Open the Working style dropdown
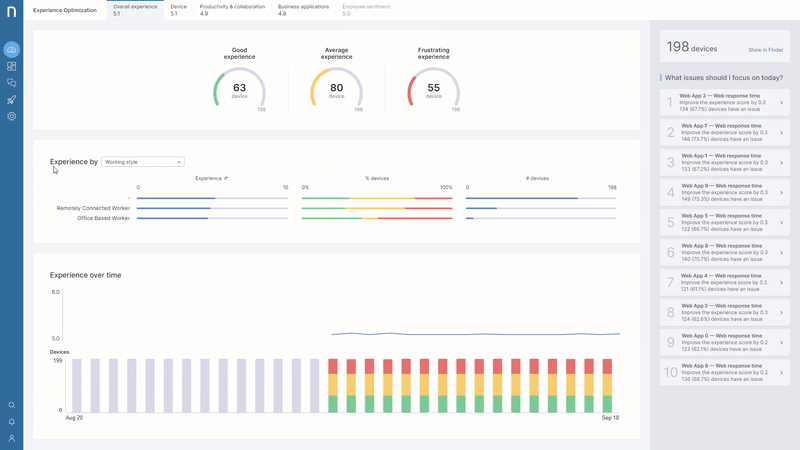 143,161
